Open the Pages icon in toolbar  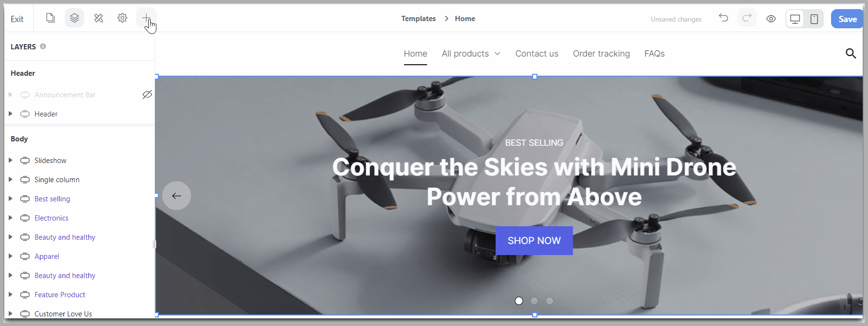click(50, 18)
